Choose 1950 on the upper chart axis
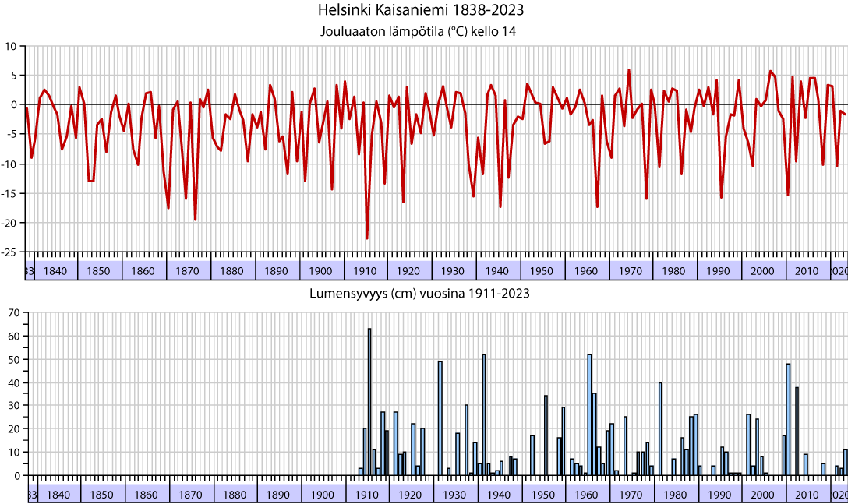 (542, 271)
